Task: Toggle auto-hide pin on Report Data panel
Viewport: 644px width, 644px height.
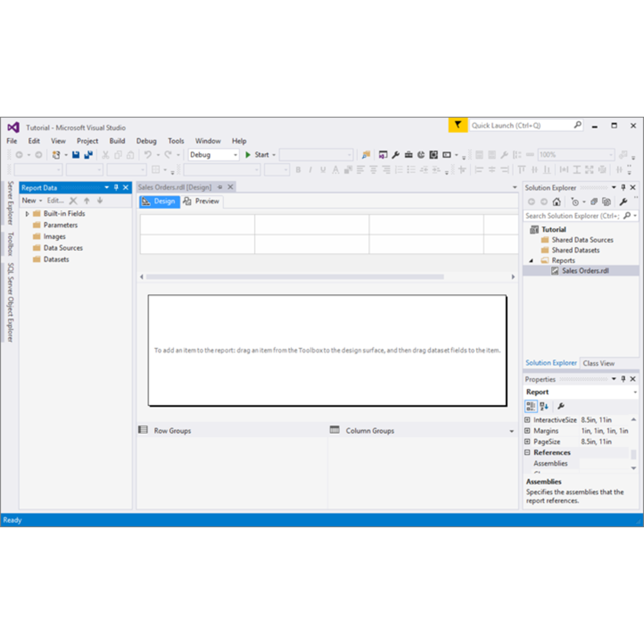Action: (x=116, y=188)
